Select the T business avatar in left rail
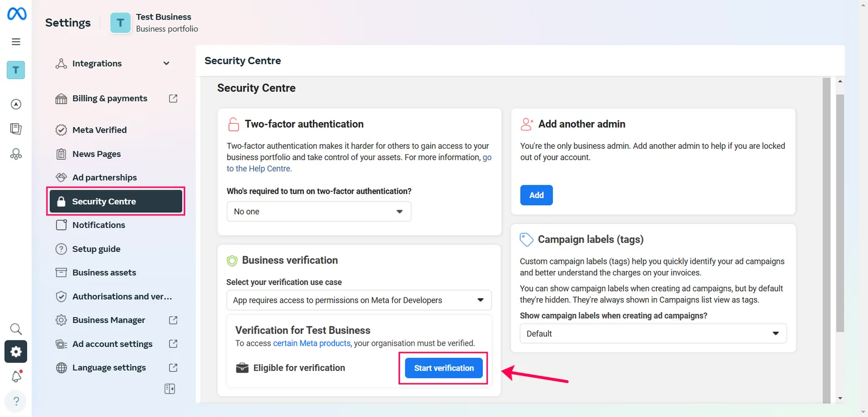This screenshot has width=868, height=417. (x=16, y=70)
